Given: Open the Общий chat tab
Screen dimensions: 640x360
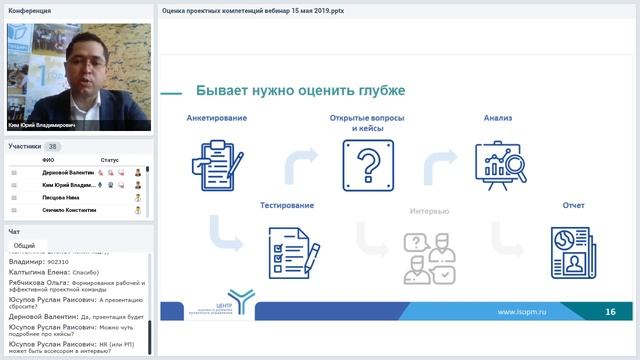Looking at the screenshot, I should pyautogui.click(x=24, y=246).
